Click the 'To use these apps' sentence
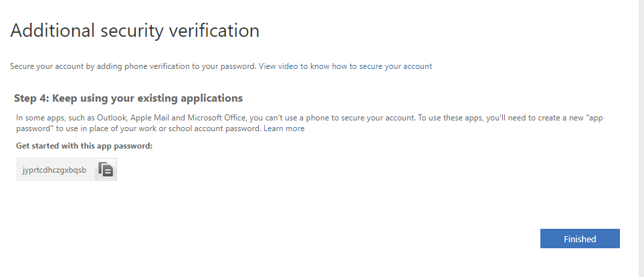 click(x=443, y=118)
